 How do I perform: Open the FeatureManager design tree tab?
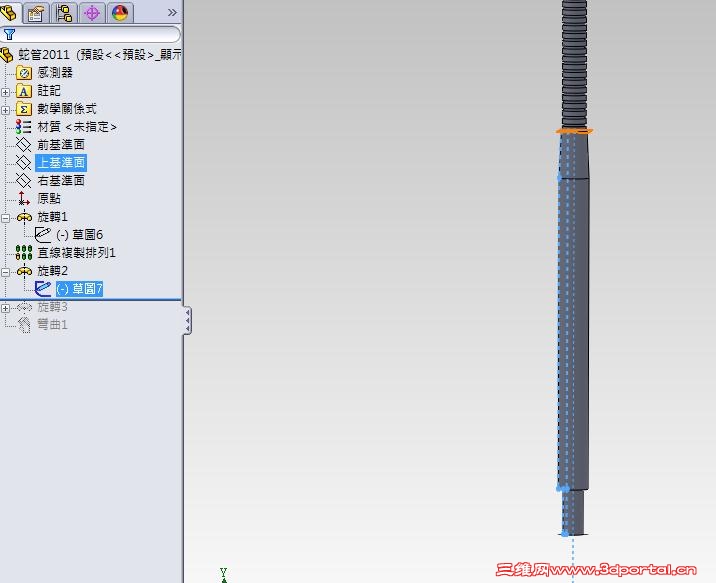(x=9, y=12)
